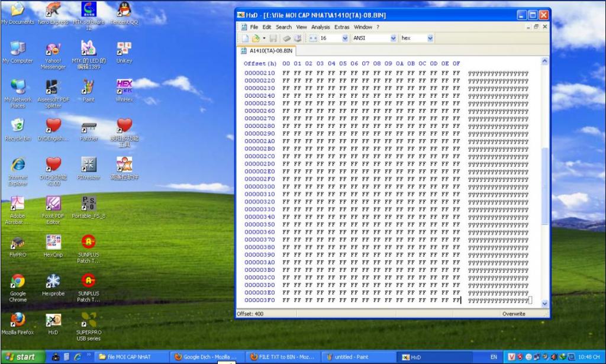Open HexCmp desktop icon
Screen dimensions: 606x364
point(53,246)
